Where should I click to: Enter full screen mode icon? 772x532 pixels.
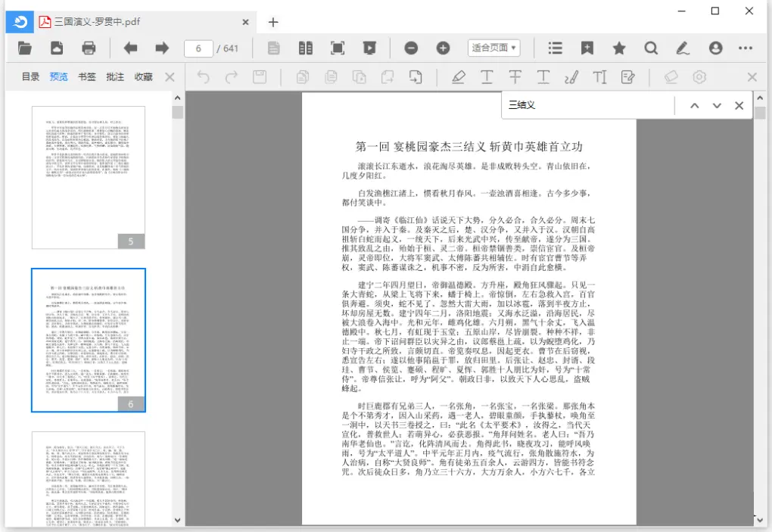pos(338,48)
